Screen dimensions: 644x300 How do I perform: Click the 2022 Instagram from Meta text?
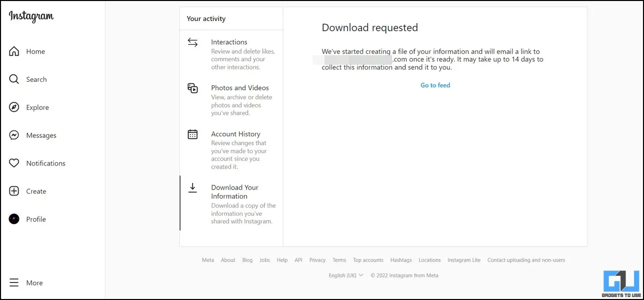click(404, 275)
